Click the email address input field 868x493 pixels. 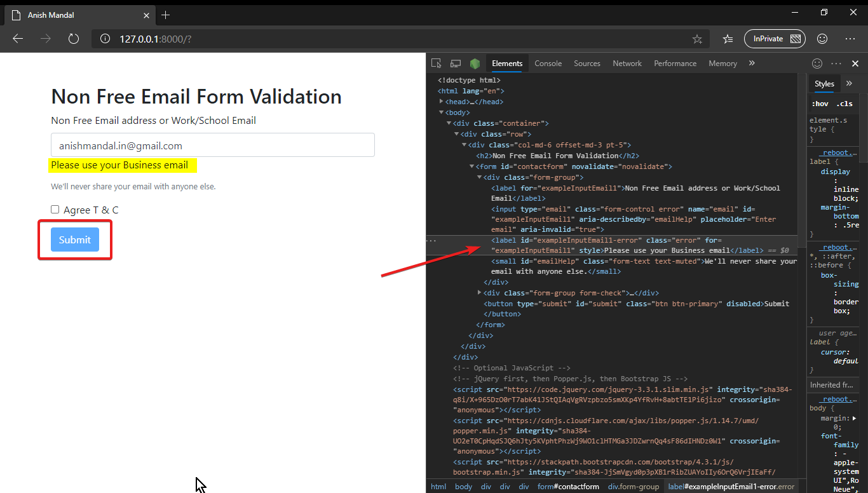(213, 145)
